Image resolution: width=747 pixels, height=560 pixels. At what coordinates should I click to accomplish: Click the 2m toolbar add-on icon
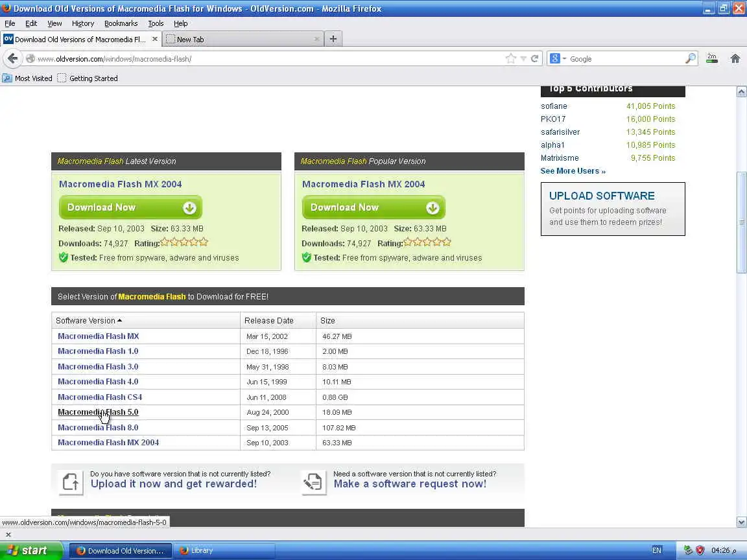coord(712,58)
